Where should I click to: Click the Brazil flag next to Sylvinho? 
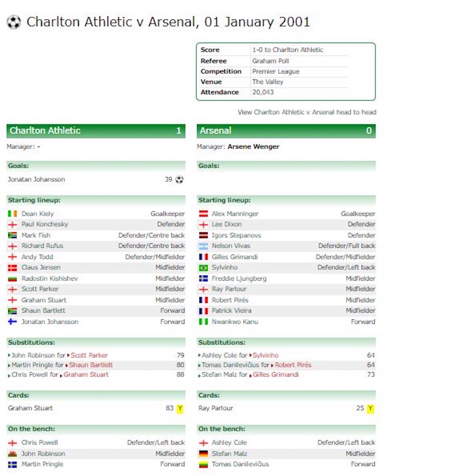[x=203, y=268]
